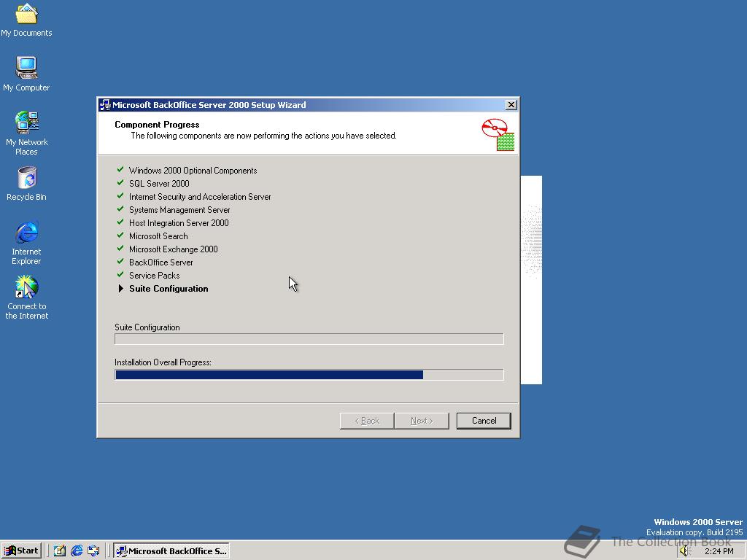
Task: Click the Installation Overall Progress bar
Action: (309, 375)
